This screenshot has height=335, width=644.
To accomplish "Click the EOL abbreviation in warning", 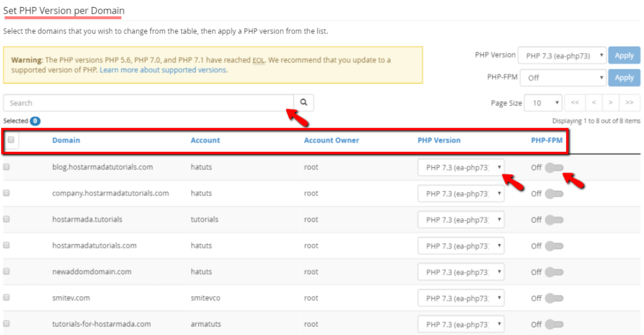I will point(258,60).
